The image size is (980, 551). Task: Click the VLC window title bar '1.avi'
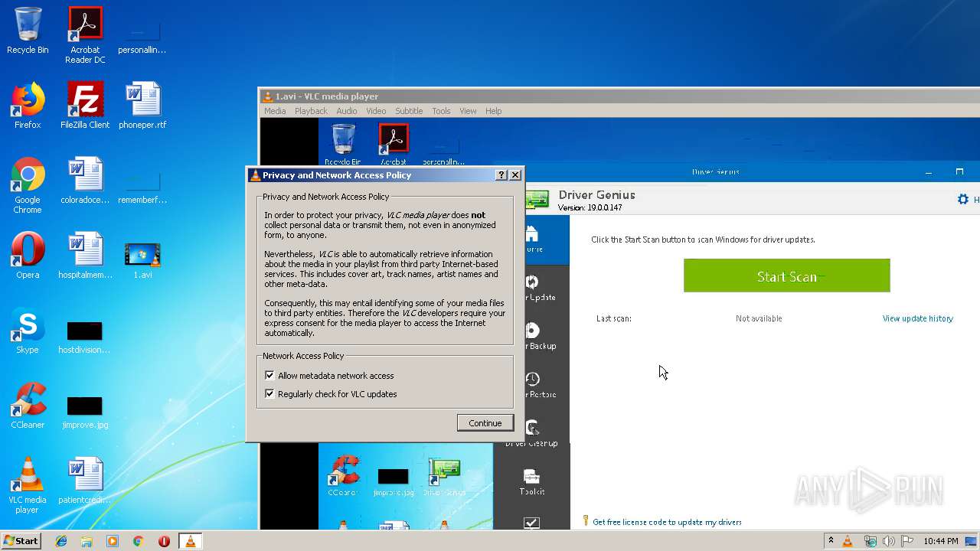[x=619, y=96]
